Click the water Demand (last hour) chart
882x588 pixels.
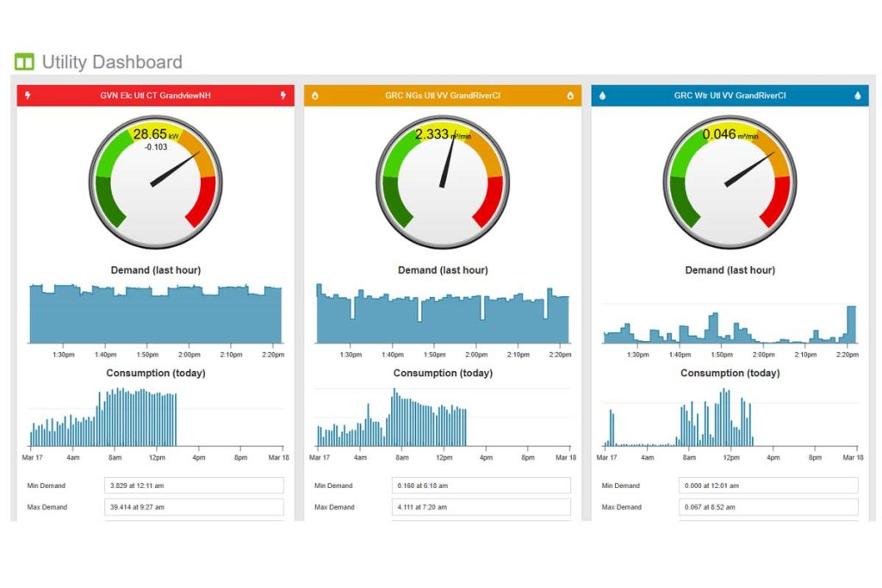point(730,323)
